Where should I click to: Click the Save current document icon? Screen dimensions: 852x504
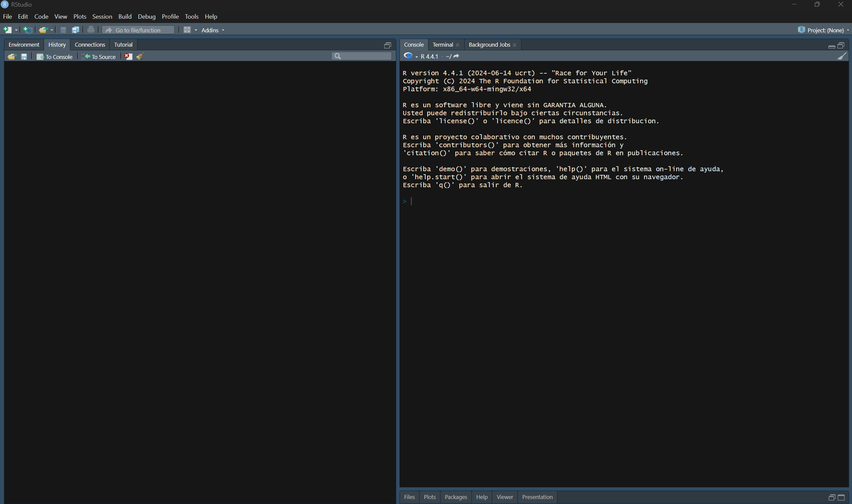point(63,30)
